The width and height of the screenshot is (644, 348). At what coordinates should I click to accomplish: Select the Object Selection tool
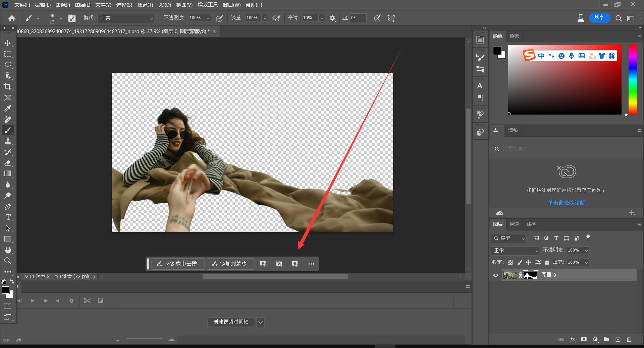click(x=8, y=76)
